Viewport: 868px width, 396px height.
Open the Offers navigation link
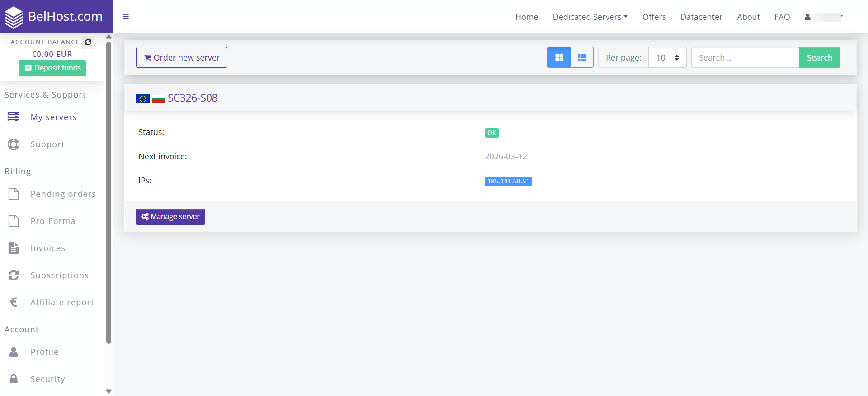point(654,17)
